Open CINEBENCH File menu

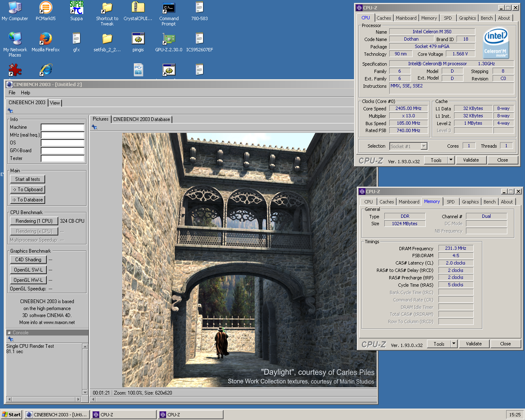pyautogui.click(x=12, y=93)
